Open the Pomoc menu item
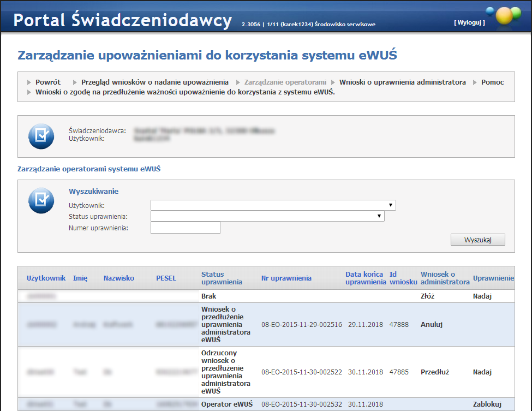This screenshot has height=411, width=532. [492, 82]
